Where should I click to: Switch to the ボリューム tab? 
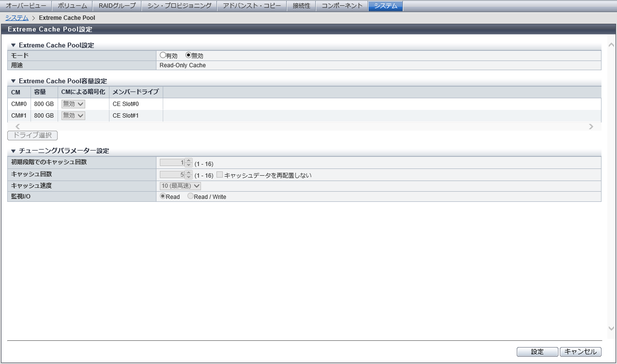click(72, 6)
